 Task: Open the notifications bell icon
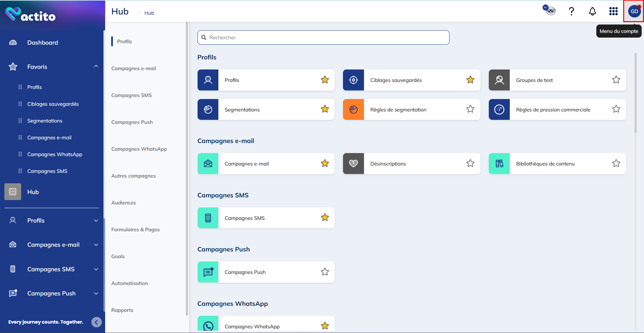[592, 11]
